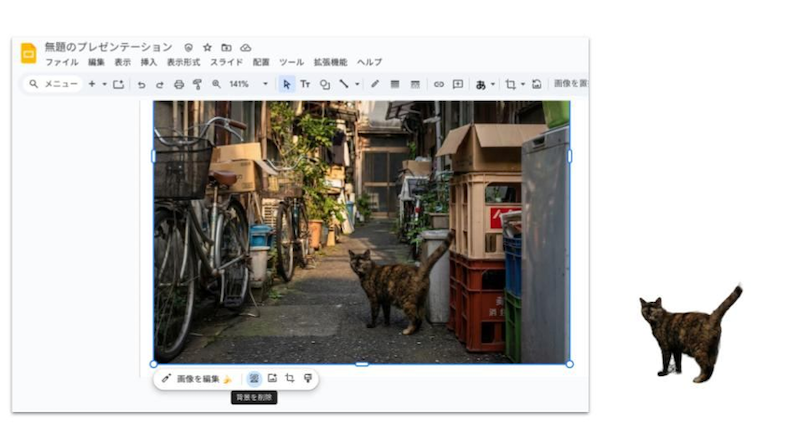The height and width of the screenshot is (443, 804).
Task: Click the print icon in the toolbar
Action: point(179,84)
